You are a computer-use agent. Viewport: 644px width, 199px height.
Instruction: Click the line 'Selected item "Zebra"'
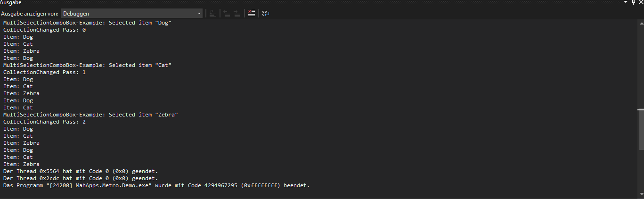pos(90,115)
